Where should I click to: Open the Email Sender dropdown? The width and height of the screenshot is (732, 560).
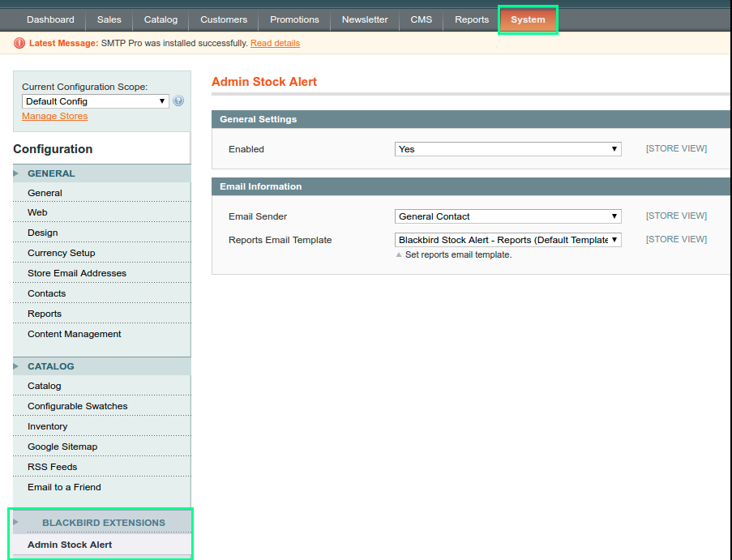coord(508,216)
